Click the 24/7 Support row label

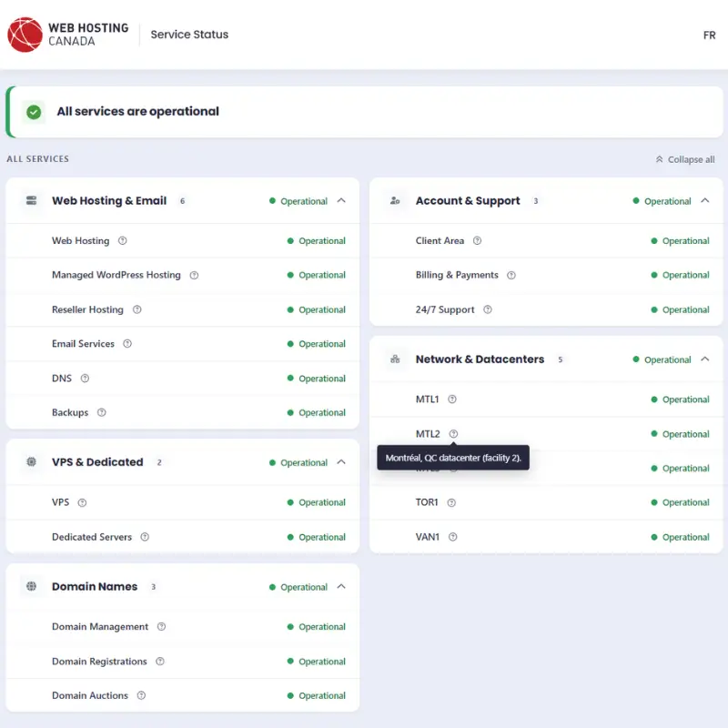(445, 309)
